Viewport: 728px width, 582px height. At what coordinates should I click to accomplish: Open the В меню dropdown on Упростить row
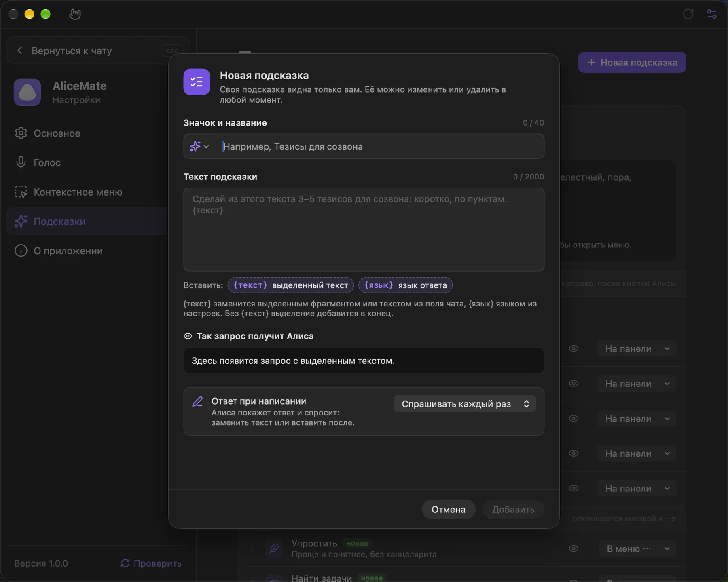click(x=637, y=548)
